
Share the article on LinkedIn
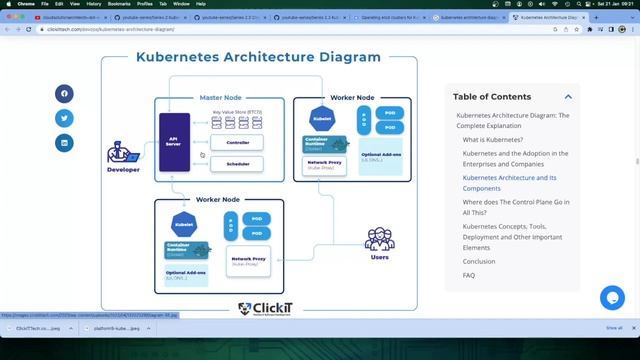(x=64, y=143)
